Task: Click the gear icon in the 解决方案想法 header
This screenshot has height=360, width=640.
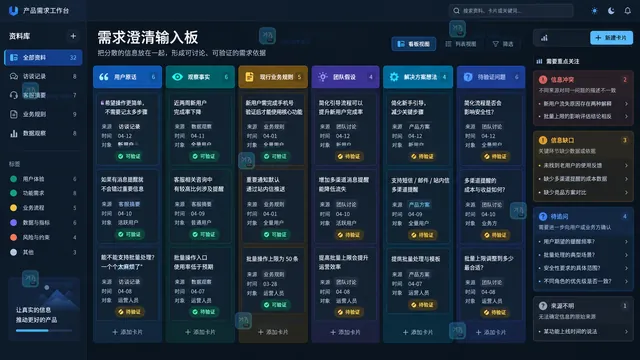Action: [394, 77]
